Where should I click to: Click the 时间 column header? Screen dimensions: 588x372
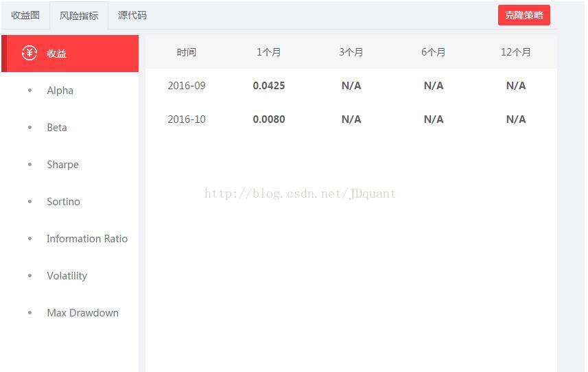pos(187,52)
